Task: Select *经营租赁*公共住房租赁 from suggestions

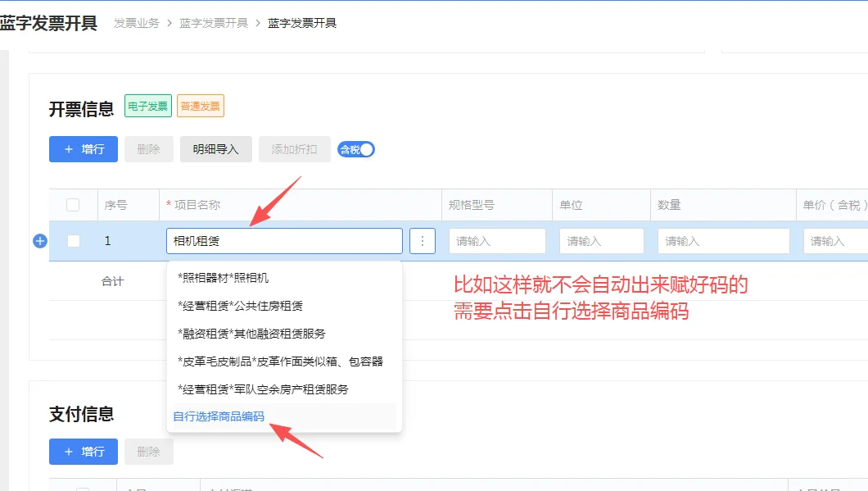Action: [237, 306]
